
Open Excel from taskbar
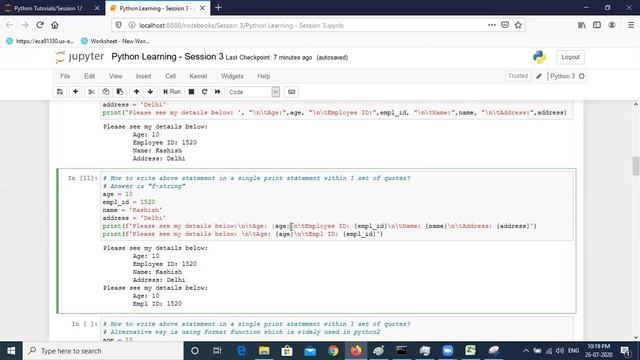point(470,351)
